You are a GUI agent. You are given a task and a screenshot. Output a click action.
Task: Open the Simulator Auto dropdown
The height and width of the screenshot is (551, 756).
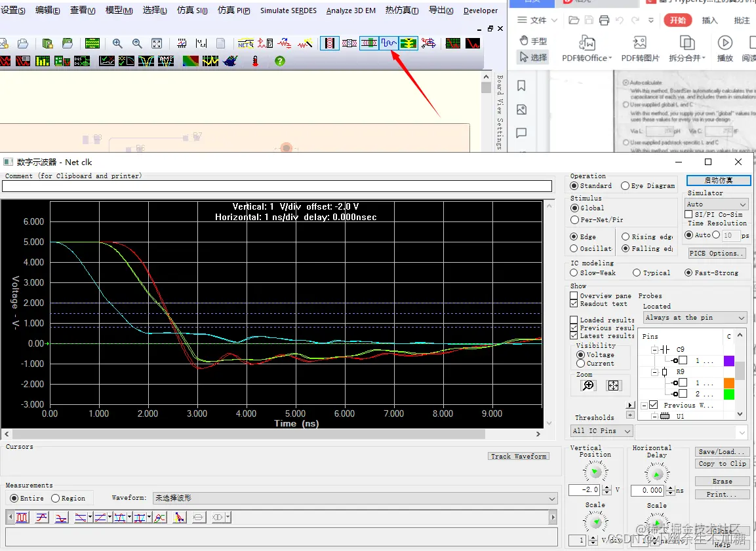716,204
